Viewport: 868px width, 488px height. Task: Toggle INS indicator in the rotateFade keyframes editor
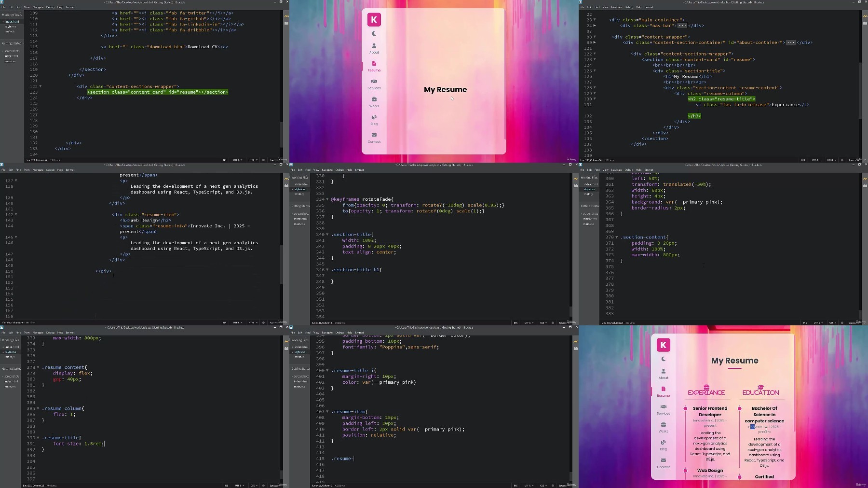tap(515, 322)
